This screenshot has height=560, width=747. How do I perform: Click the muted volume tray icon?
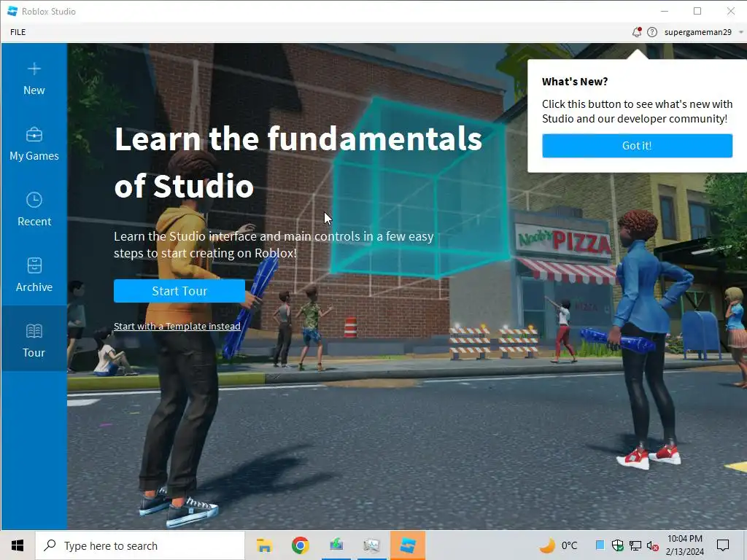point(653,545)
